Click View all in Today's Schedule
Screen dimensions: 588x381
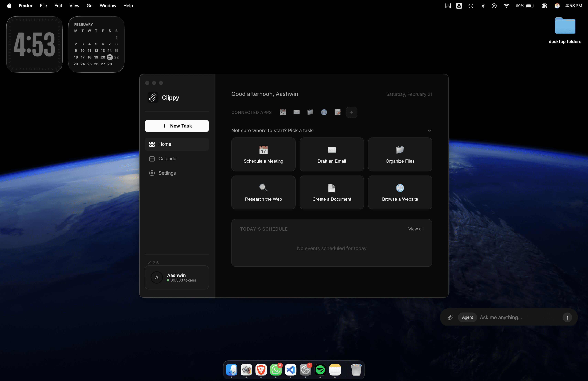click(416, 229)
